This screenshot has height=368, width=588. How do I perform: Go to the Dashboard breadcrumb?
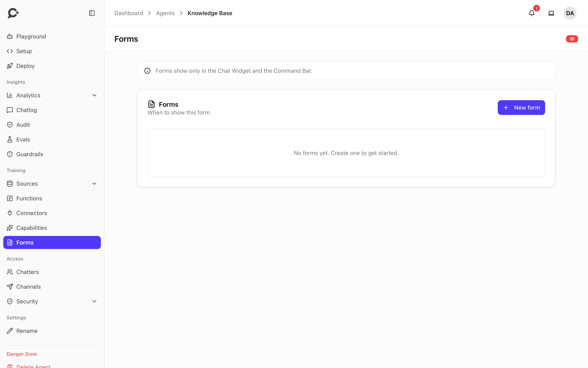[129, 13]
